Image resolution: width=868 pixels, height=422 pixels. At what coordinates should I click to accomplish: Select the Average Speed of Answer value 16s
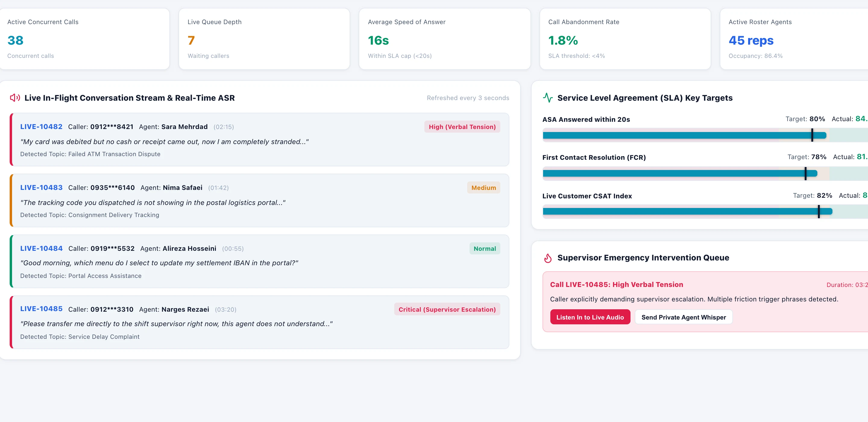point(379,40)
